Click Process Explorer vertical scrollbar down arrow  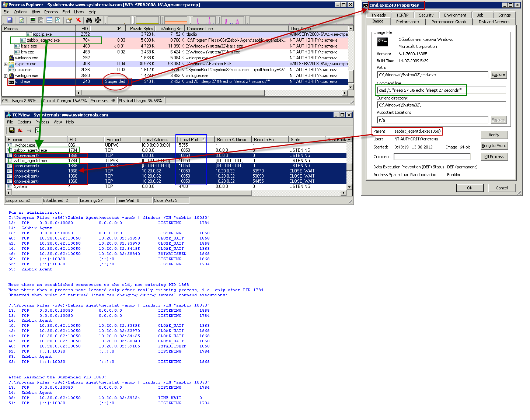coord(351,87)
